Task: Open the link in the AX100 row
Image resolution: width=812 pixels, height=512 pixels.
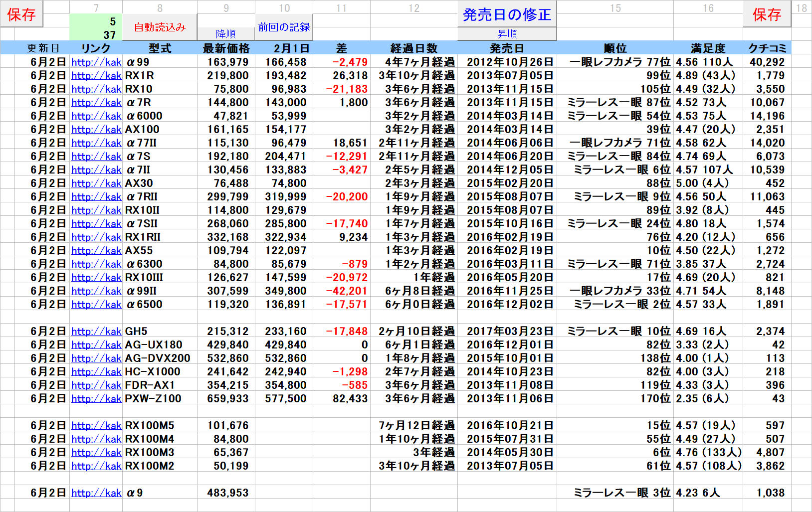Action: pos(96,130)
